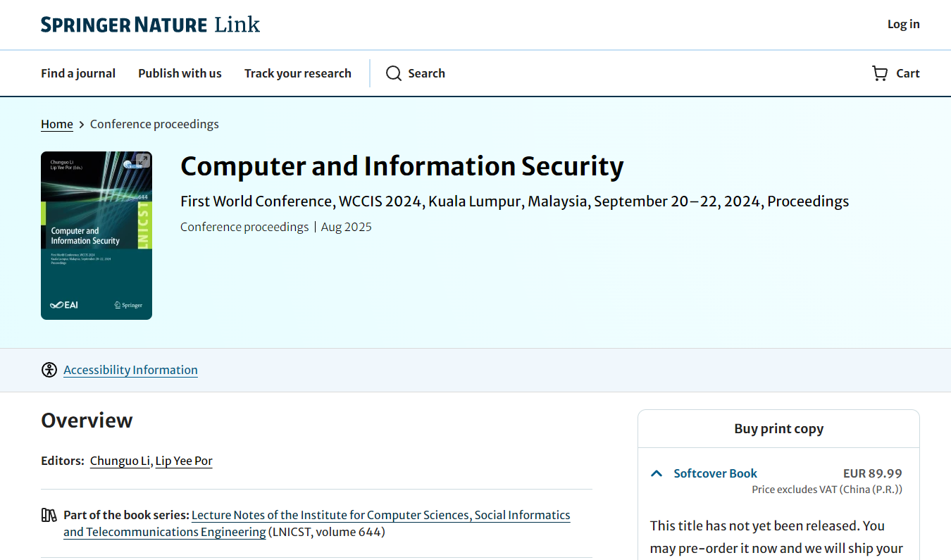This screenshot has width=951, height=560.
Task: Open the Cart page
Action: coord(896,73)
